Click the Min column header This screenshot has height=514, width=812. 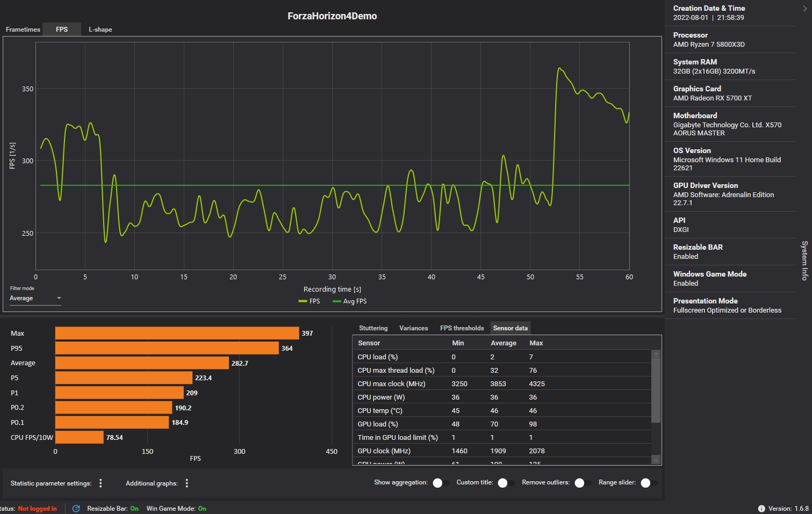click(458, 343)
